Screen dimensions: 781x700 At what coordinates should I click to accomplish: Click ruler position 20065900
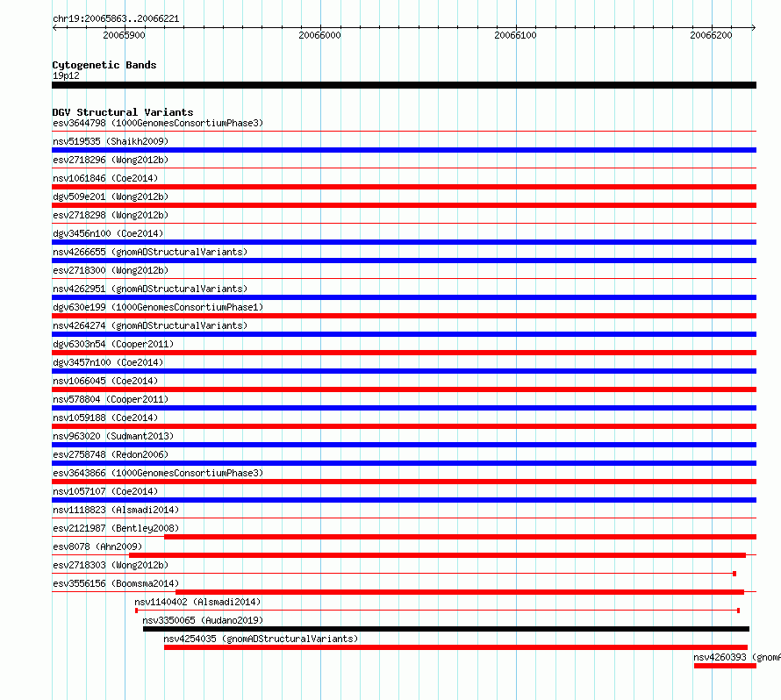tap(124, 35)
